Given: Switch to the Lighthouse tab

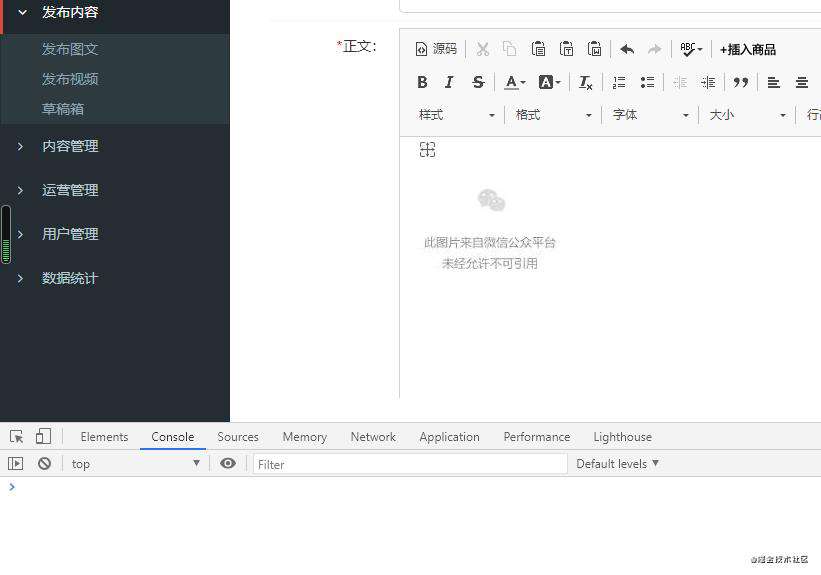Looking at the screenshot, I should (x=623, y=437).
